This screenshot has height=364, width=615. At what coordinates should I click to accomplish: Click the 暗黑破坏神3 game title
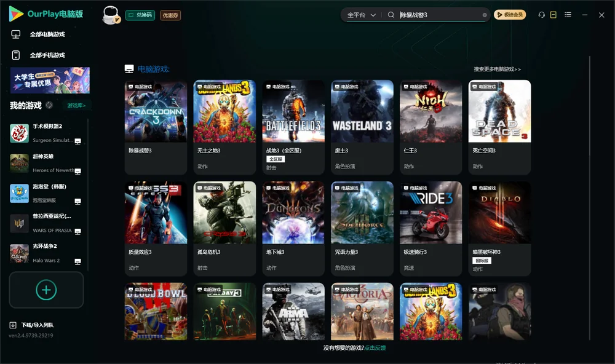click(x=486, y=252)
